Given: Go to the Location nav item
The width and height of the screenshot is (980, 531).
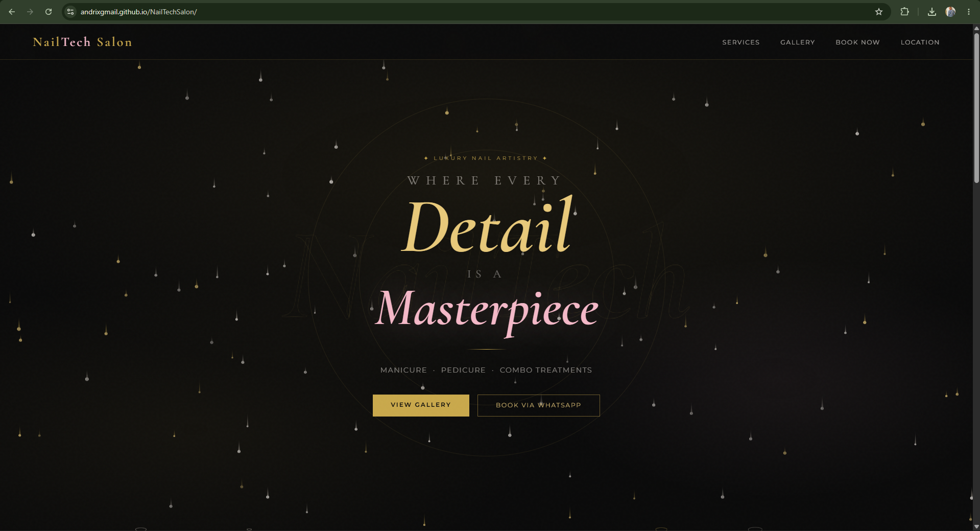Looking at the screenshot, I should (920, 42).
